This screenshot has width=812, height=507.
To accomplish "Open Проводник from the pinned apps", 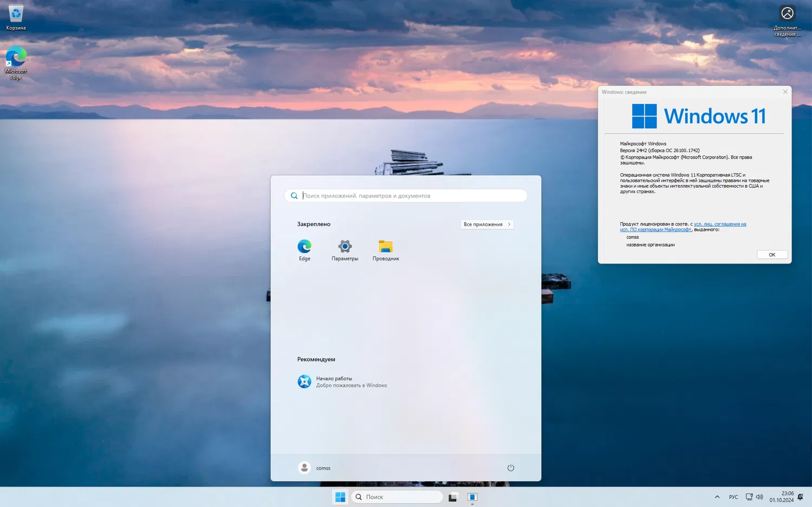I will click(385, 251).
